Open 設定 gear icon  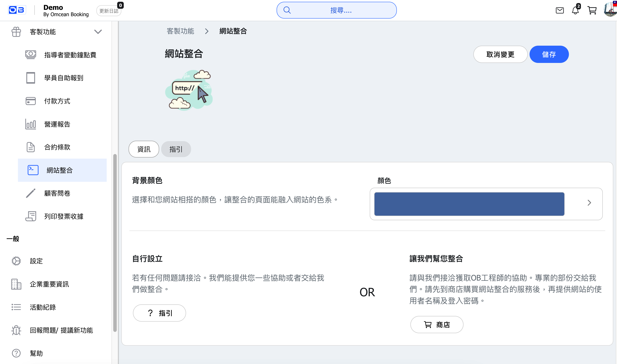pyautogui.click(x=16, y=261)
